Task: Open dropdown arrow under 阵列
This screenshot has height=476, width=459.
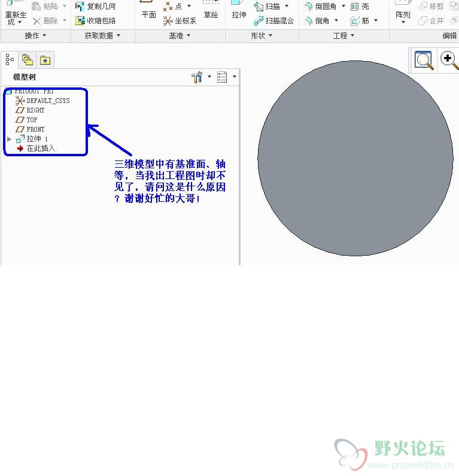Action: point(403,22)
